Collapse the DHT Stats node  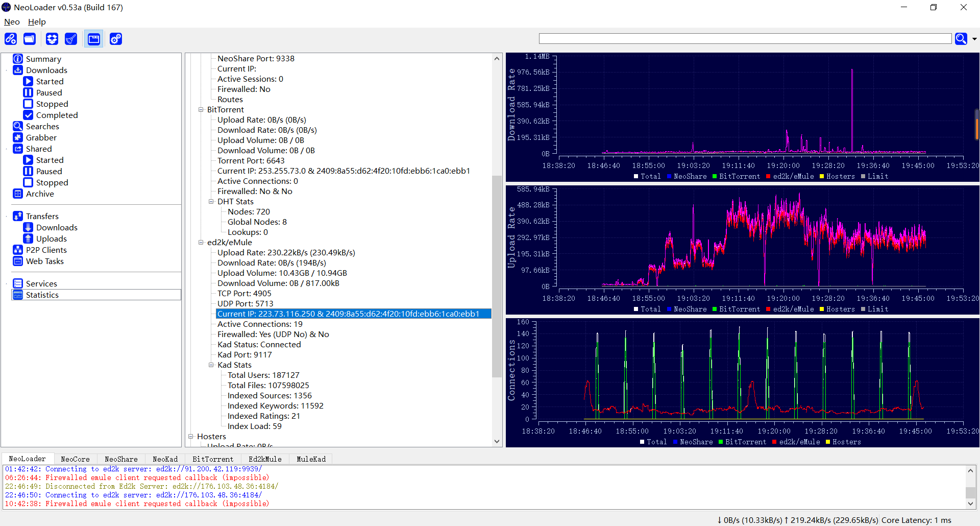(x=211, y=202)
